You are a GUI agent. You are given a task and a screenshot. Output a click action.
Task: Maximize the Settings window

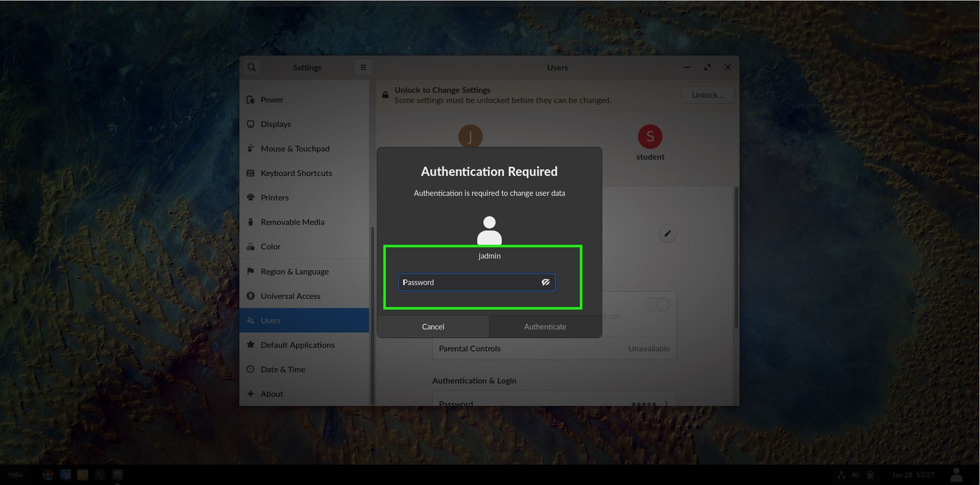(x=707, y=67)
